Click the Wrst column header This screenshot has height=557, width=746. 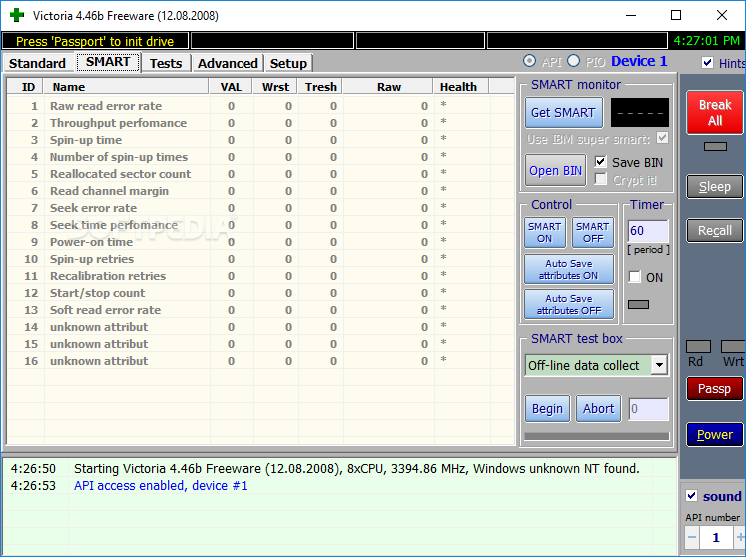(x=275, y=87)
